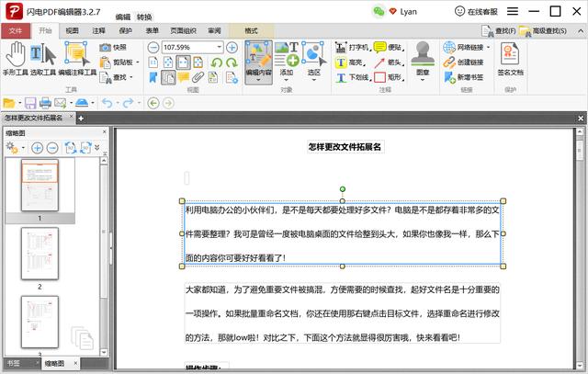The width and height of the screenshot is (588, 374).
Task: Close the 怎样更改文件拓展名 document tab
Action: [70, 118]
